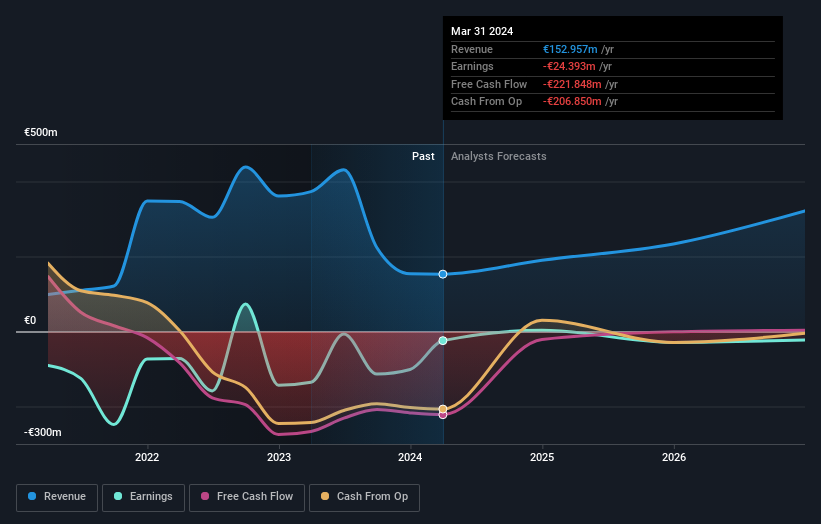Click the -€221.848m free cash flow value
This screenshot has height=524, width=821.
pyautogui.click(x=572, y=84)
